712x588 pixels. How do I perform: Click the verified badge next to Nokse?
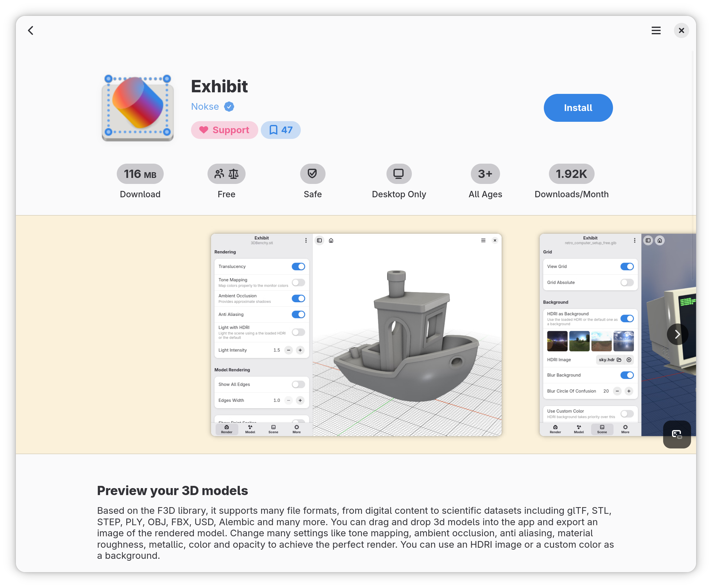229,106
